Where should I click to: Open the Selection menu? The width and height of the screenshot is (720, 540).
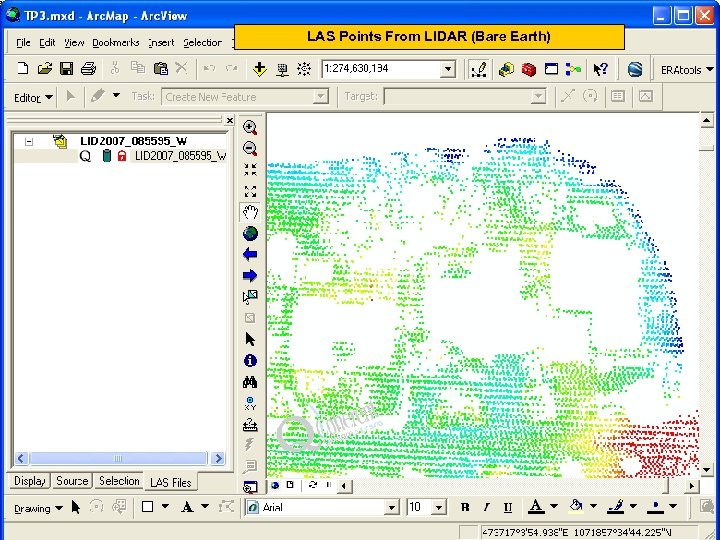(202, 43)
